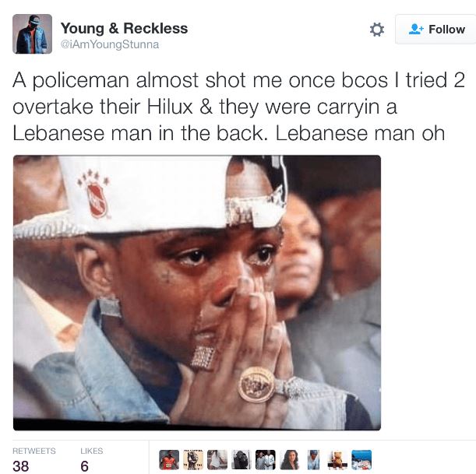This screenshot has height=474, width=476.
Task: View the 6 likes list
Action: click(84, 465)
